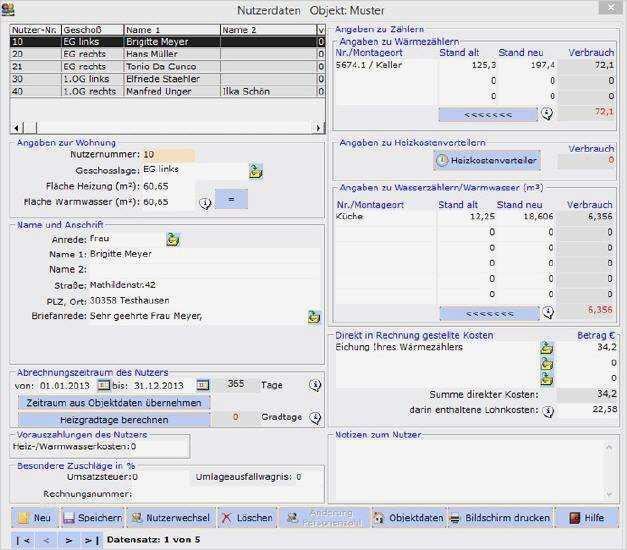Open calendar icon next to bis date
627x550 pixels.
pyautogui.click(x=203, y=385)
